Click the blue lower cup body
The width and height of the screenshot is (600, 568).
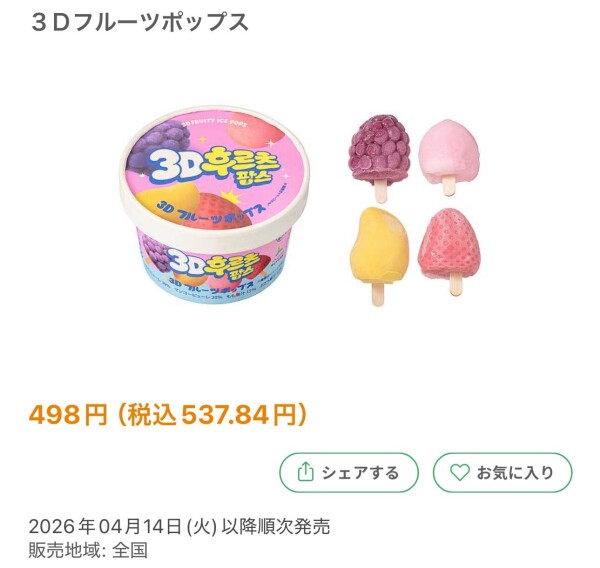214,277
